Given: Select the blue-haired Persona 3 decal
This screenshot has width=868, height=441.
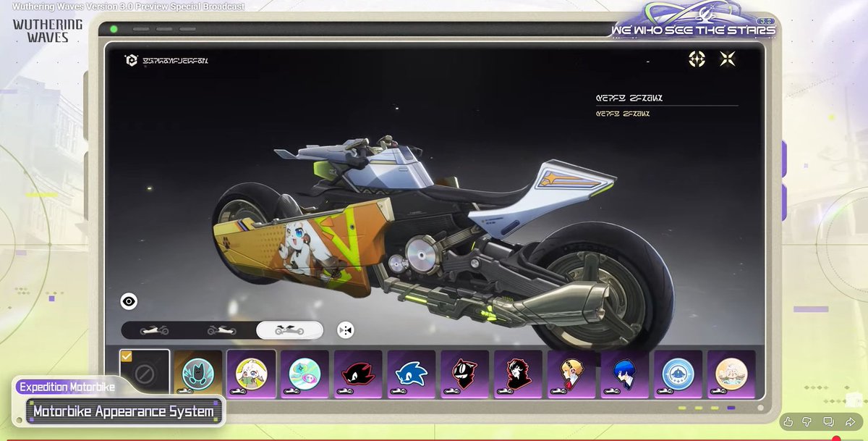Looking at the screenshot, I should pos(625,374).
